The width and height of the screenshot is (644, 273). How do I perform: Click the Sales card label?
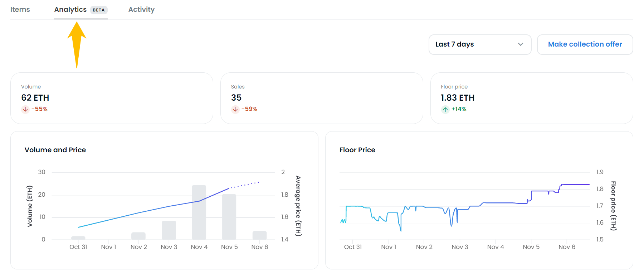point(238,87)
